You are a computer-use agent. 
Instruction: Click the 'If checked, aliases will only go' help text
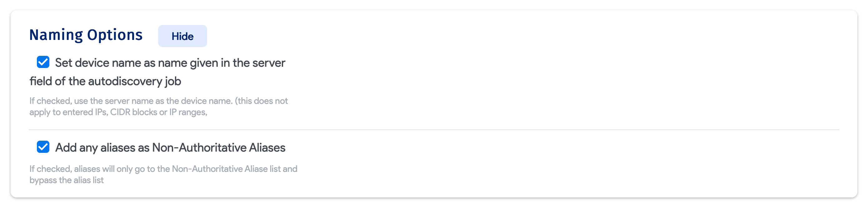[163, 169]
